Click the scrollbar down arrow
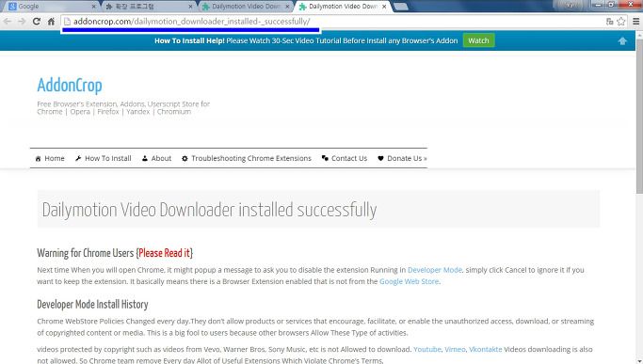Image resolution: width=643 pixels, height=364 pixels. (x=639, y=360)
